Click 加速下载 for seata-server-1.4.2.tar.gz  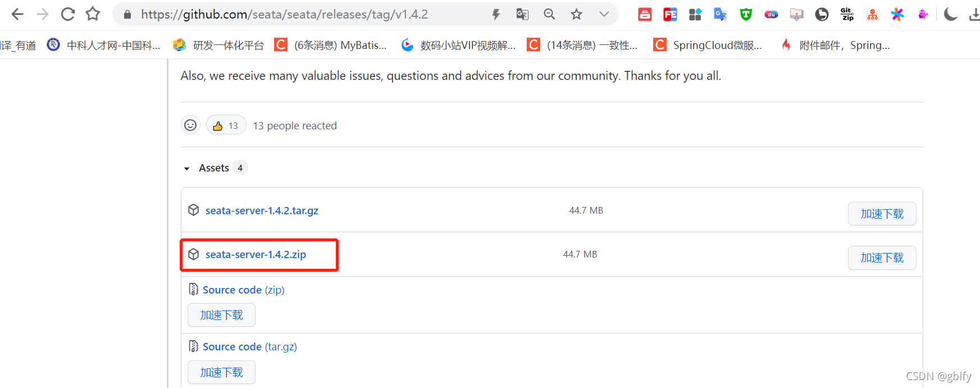(x=882, y=214)
